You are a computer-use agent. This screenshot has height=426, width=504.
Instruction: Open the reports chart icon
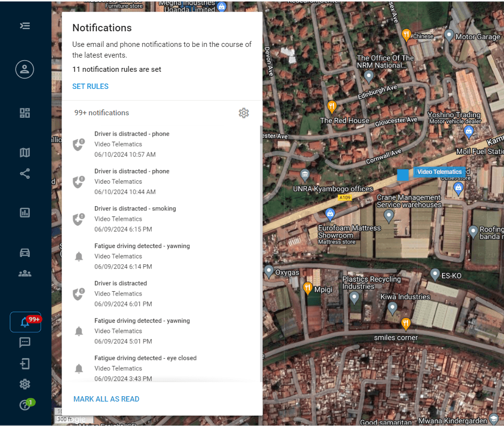(x=25, y=213)
